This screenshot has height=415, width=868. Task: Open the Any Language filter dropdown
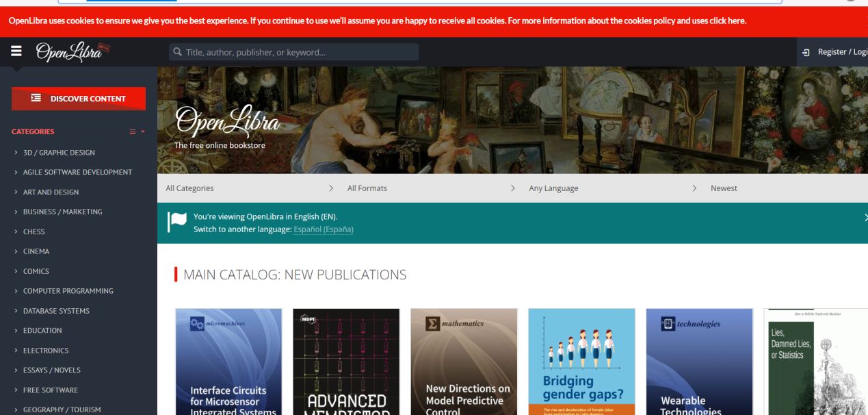(611, 188)
